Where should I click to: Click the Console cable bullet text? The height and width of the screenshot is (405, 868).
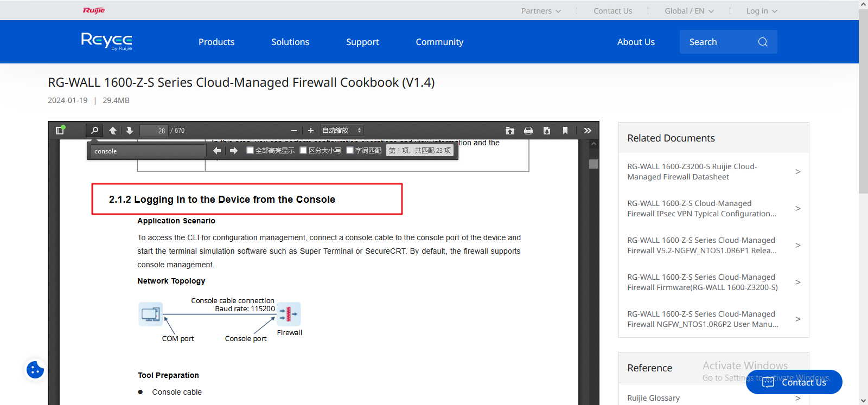pos(177,392)
